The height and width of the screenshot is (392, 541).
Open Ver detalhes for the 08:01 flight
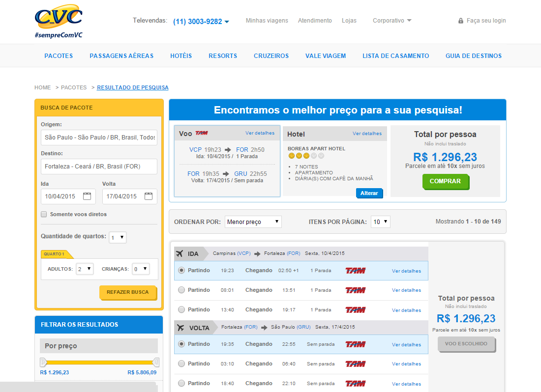[x=406, y=290]
